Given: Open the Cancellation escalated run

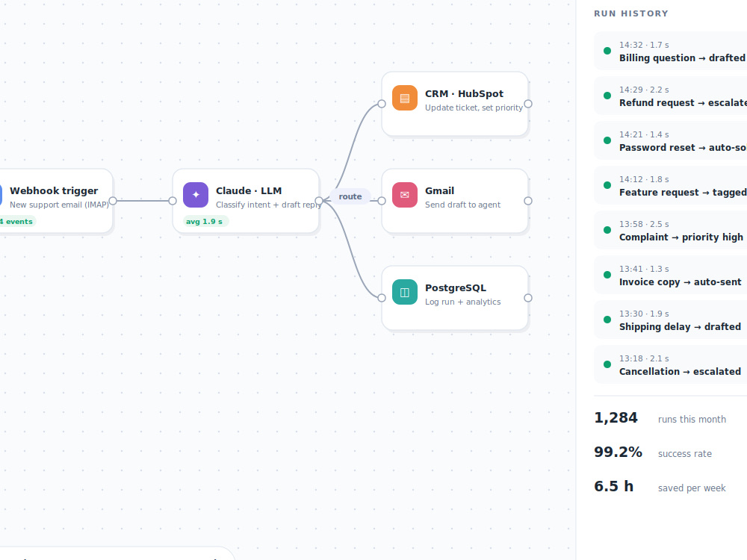Looking at the screenshot, I should 670,364.
